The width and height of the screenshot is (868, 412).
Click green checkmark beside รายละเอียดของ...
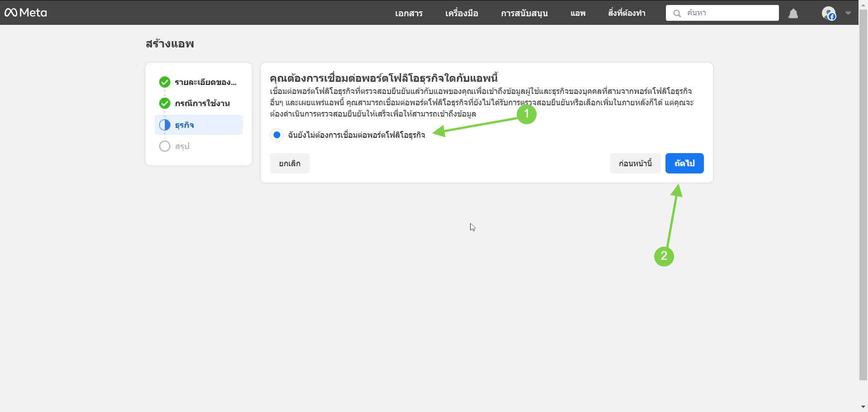tap(165, 82)
